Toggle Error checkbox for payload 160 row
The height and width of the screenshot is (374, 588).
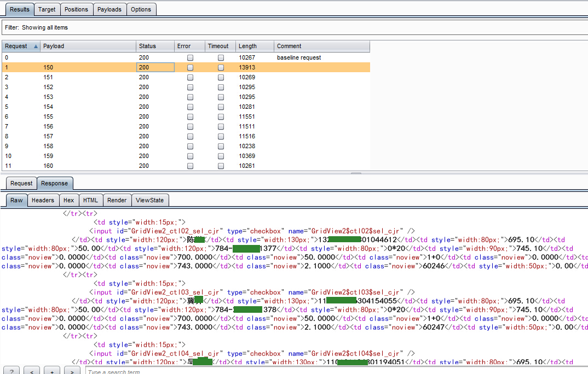(x=190, y=166)
